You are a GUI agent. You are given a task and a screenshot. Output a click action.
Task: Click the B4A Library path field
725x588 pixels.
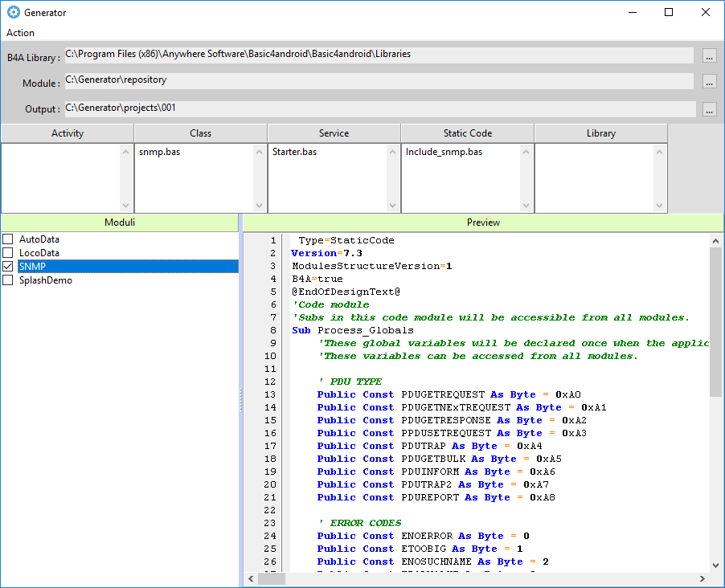coord(379,55)
